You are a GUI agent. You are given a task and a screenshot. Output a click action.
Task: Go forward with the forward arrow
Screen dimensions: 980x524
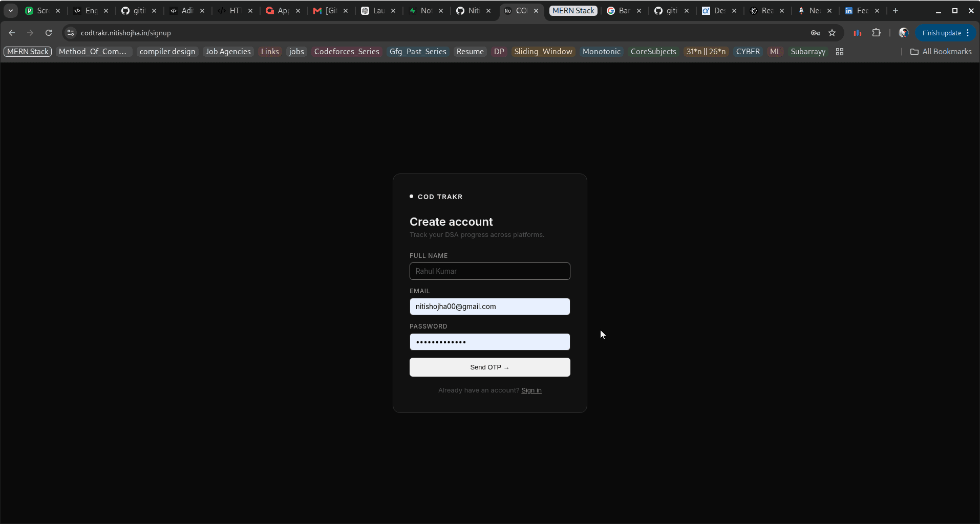[x=30, y=33]
